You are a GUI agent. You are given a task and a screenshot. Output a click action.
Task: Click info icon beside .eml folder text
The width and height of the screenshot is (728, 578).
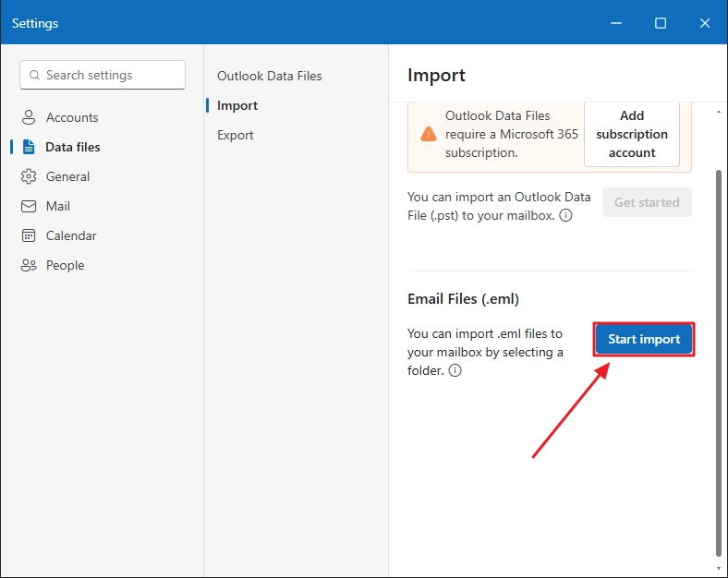455,370
